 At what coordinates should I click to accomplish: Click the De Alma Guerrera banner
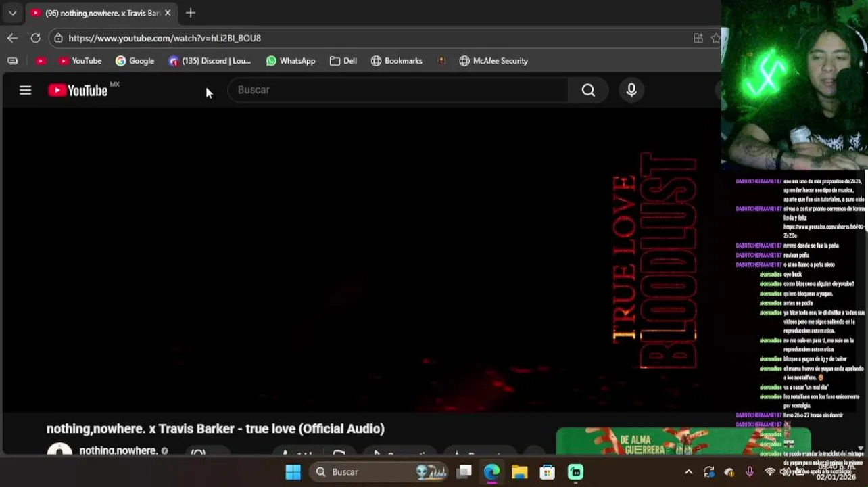[683, 441]
